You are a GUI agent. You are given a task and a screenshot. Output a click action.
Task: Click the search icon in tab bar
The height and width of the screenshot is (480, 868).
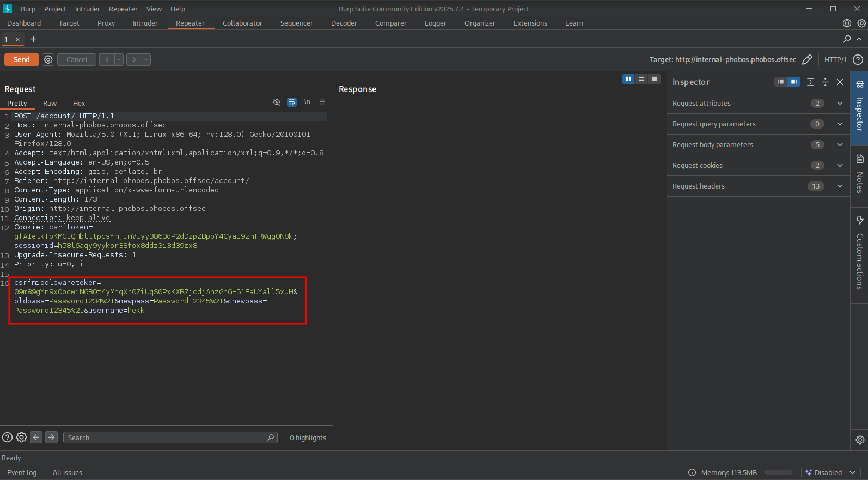847,39
